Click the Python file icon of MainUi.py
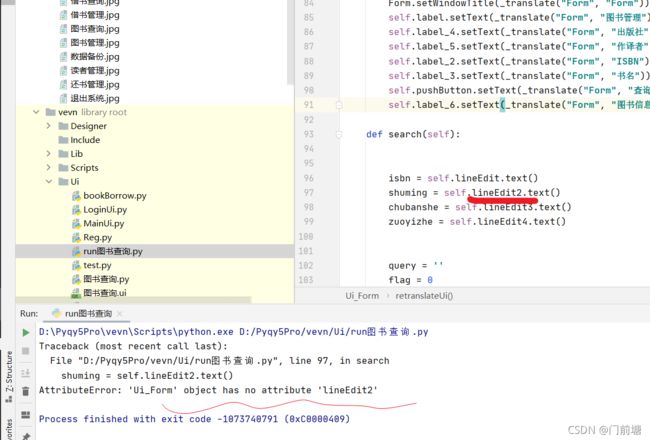Viewport: 650px width, 440px height. [76, 224]
